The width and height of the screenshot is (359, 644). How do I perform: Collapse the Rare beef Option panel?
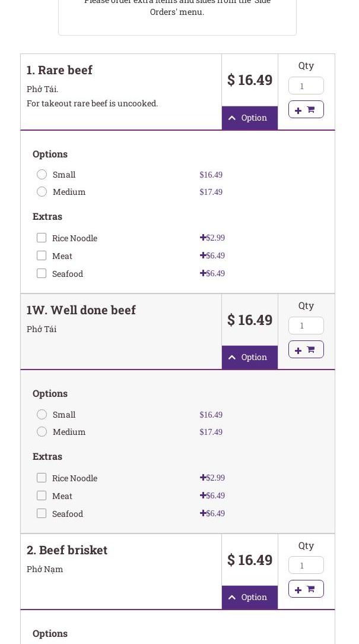coord(249,118)
